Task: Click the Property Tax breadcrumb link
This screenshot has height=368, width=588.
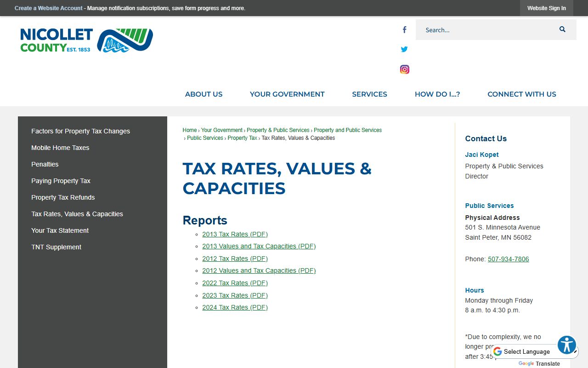Action: (242, 138)
